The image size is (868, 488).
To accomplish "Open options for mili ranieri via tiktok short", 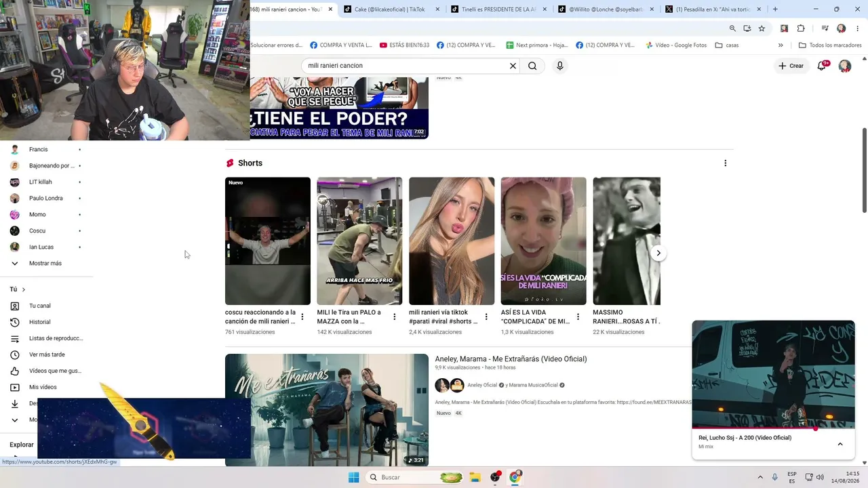I will point(486,317).
